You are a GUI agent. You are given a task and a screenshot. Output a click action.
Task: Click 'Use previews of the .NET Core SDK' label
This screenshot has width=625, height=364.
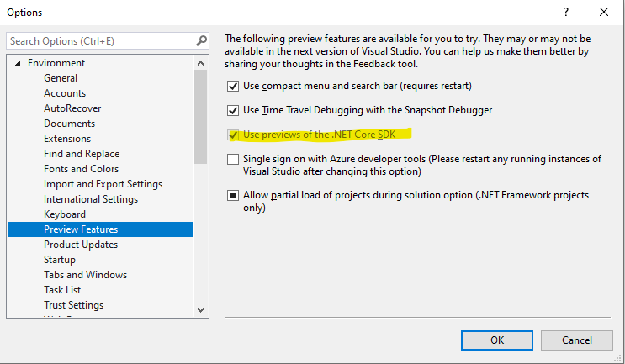[x=320, y=135]
